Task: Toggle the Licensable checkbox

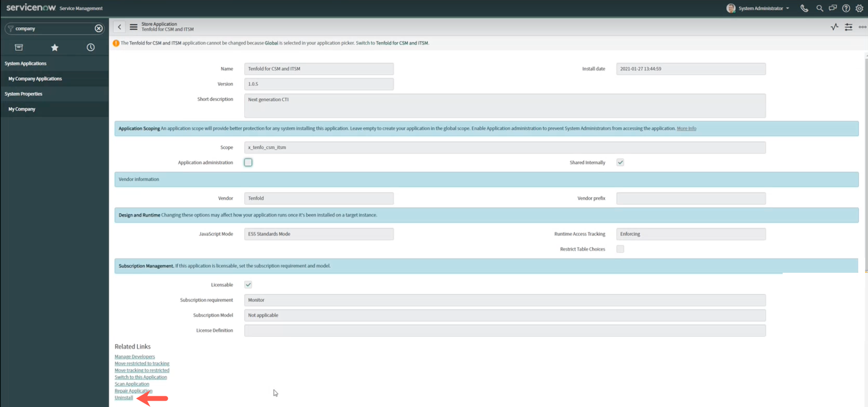Action: 248,285
